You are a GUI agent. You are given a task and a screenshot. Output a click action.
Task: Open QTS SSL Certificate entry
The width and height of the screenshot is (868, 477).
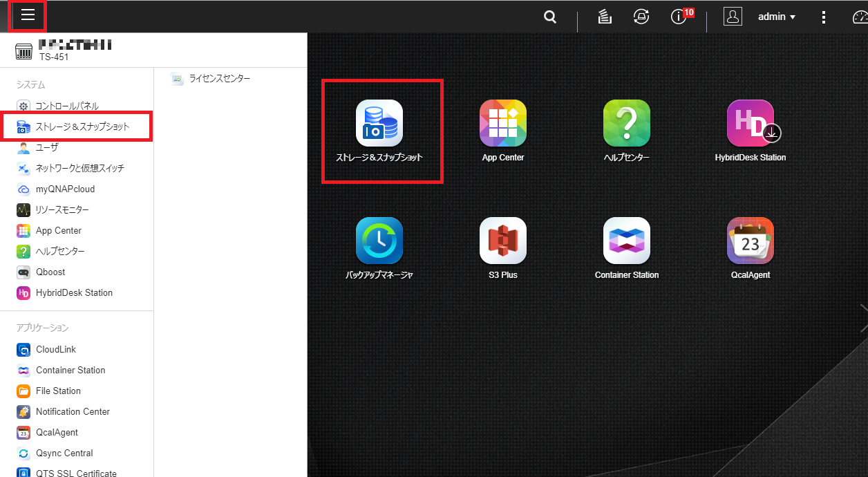pyautogui.click(x=67, y=472)
